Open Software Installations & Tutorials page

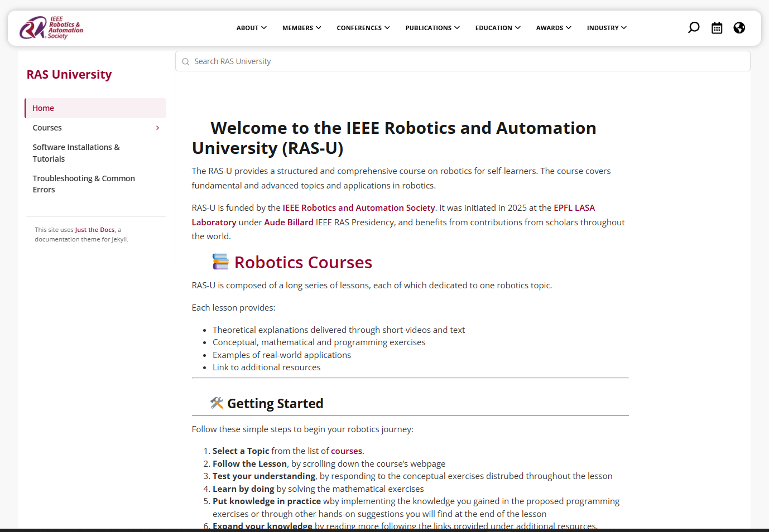pyautogui.click(x=76, y=153)
